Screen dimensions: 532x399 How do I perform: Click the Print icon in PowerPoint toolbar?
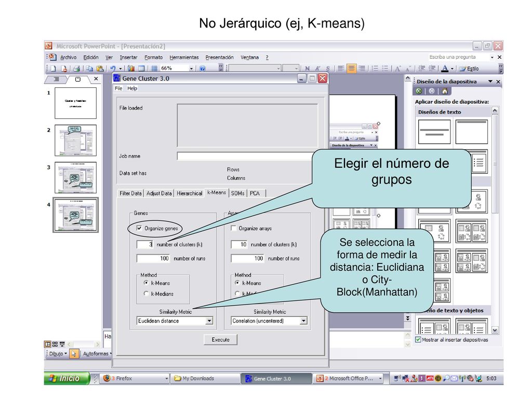(77, 69)
